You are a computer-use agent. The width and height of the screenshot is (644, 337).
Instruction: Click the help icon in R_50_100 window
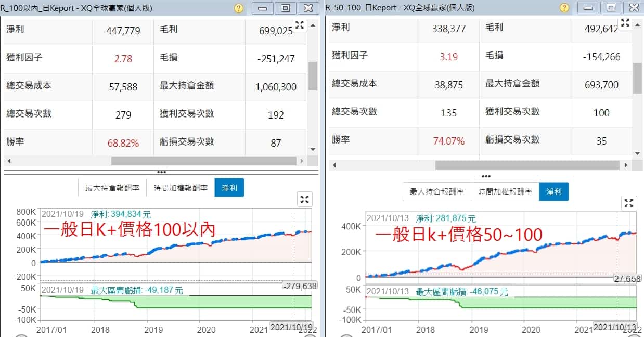[x=564, y=8]
